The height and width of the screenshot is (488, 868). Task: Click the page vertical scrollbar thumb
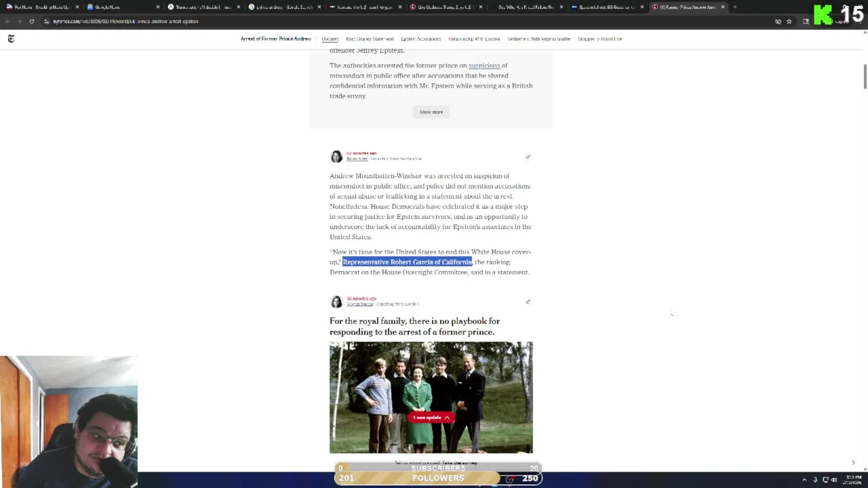(x=865, y=76)
